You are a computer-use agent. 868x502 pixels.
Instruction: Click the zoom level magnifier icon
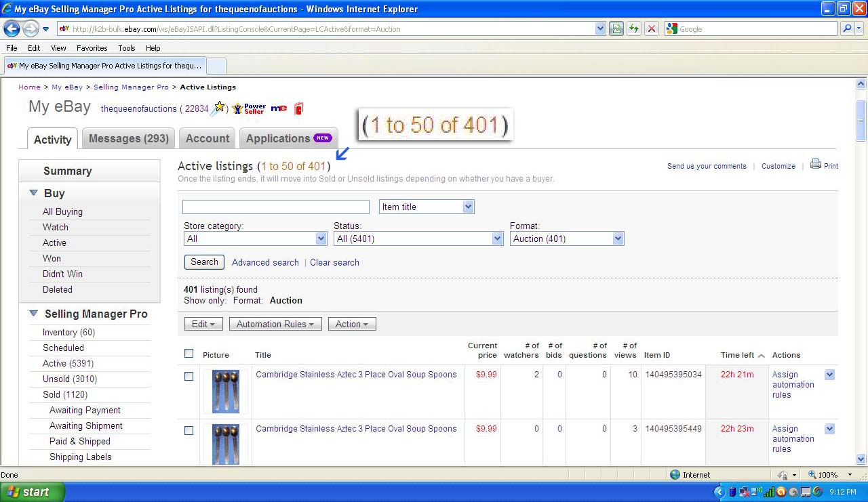[812, 475]
